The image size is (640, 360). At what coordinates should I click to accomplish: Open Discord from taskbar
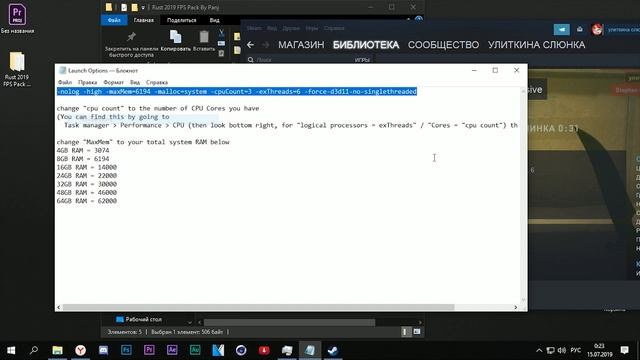click(x=103, y=350)
